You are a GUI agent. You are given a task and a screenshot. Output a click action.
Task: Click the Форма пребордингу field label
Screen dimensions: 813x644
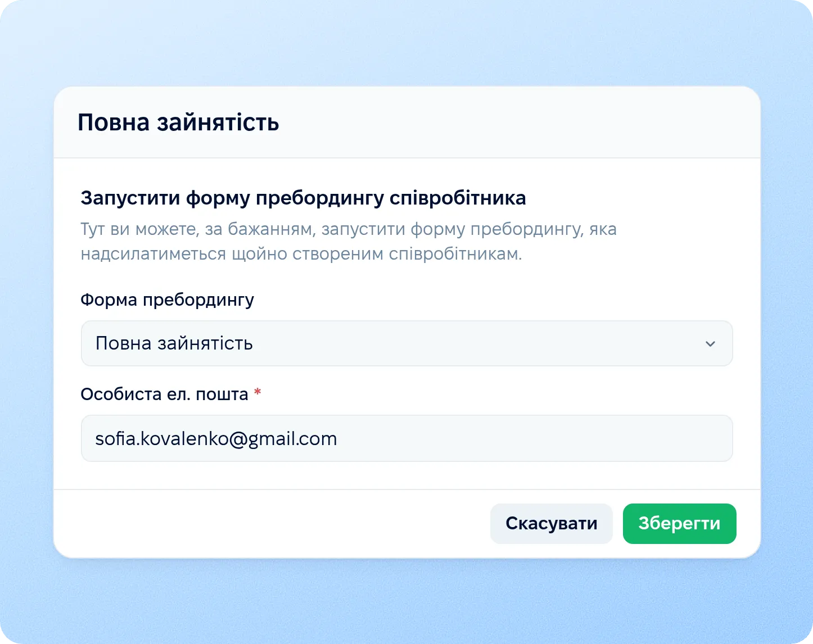pyautogui.click(x=167, y=300)
